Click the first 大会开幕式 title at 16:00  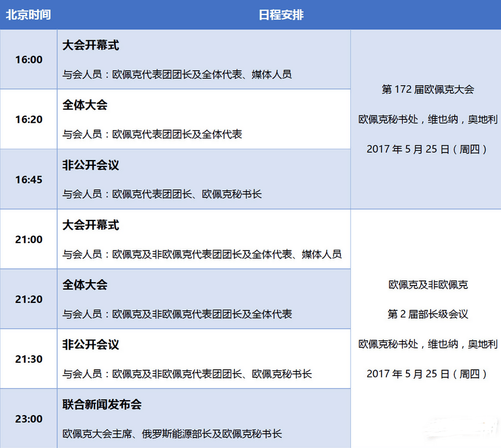pos(91,45)
